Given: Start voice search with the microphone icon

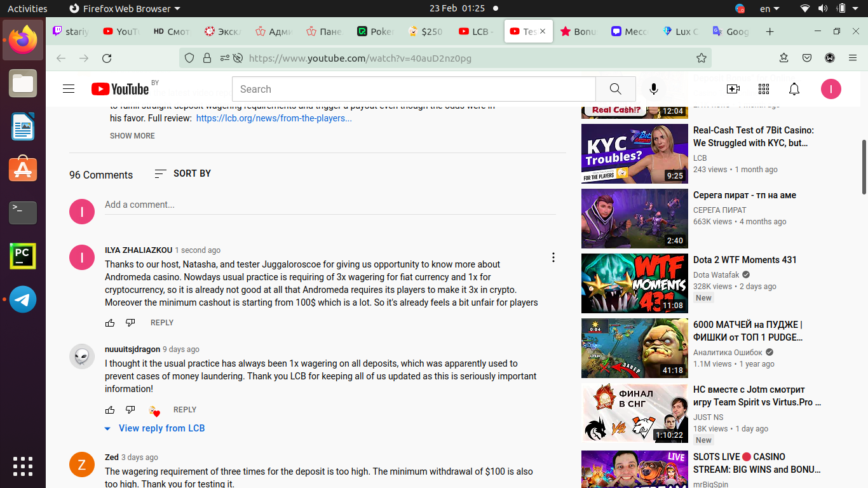Looking at the screenshot, I should pos(653,89).
